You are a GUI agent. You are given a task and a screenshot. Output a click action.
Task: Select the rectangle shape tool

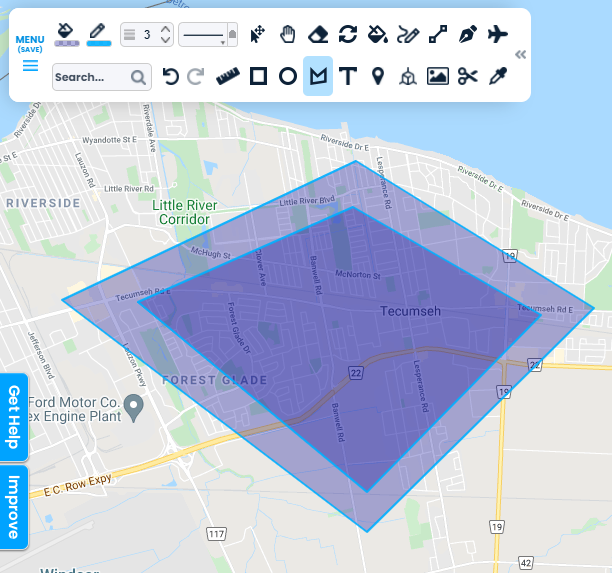(258, 76)
